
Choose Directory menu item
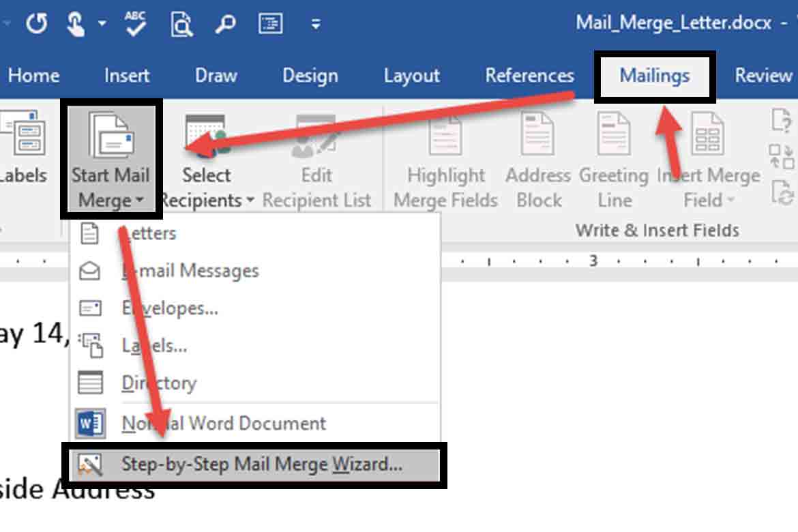point(254,383)
